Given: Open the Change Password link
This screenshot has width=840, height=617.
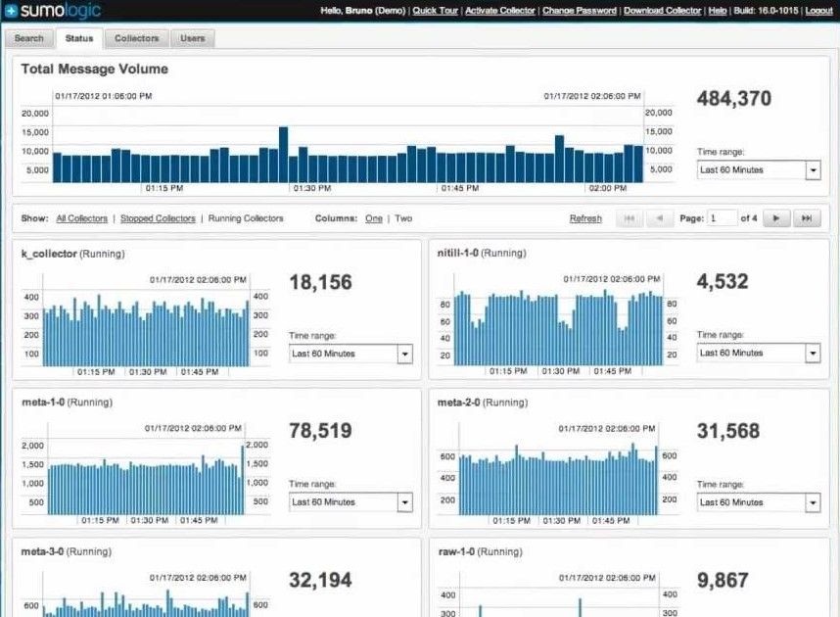Looking at the screenshot, I should click(x=580, y=10).
